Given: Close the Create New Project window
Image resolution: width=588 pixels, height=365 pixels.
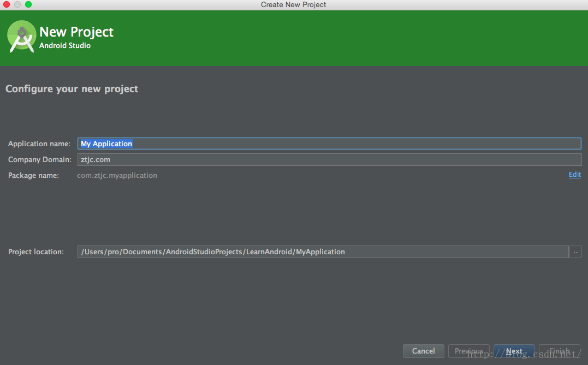Looking at the screenshot, I should tap(7, 4).
